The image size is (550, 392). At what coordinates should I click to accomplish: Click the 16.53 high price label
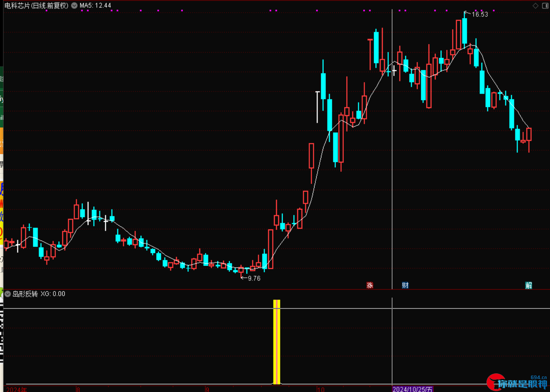tap(480, 14)
